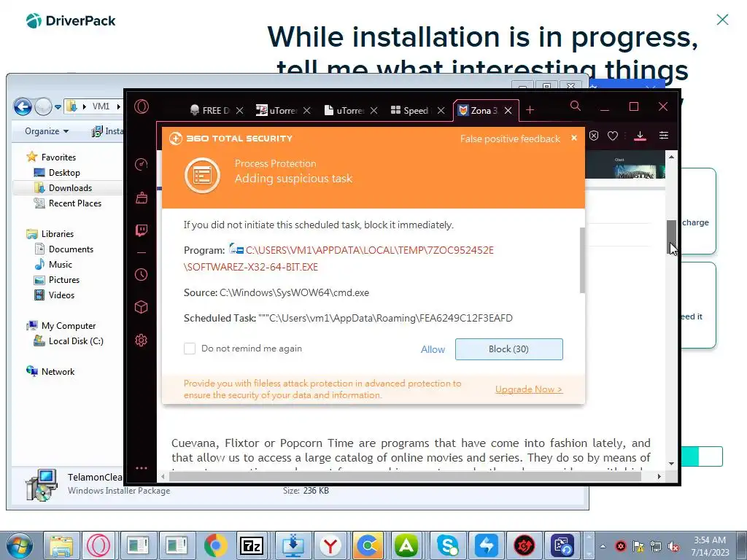Open Recent Places in Explorer
The height and width of the screenshot is (560, 747).
tap(75, 203)
